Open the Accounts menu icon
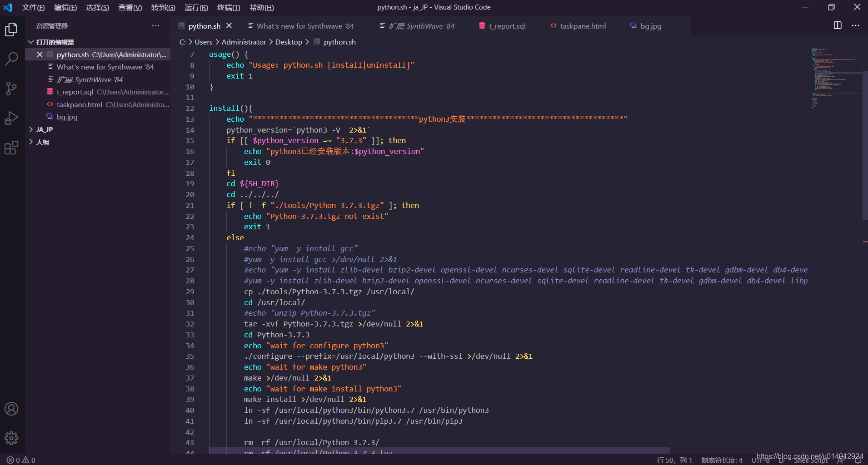Image resolution: width=868 pixels, height=465 pixels. pyautogui.click(x=11, y=409)
